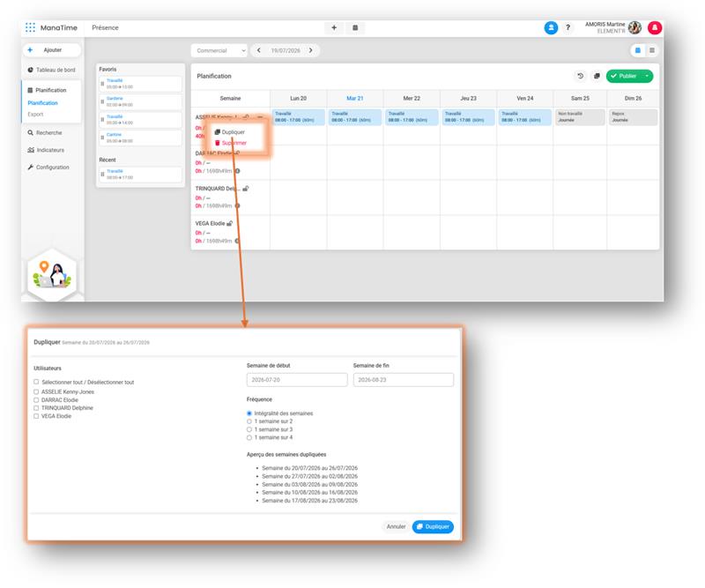Screen dimensions: 705x588
Task: Click the info icon in the TRINQUARD row
Action: click(237, 205)
